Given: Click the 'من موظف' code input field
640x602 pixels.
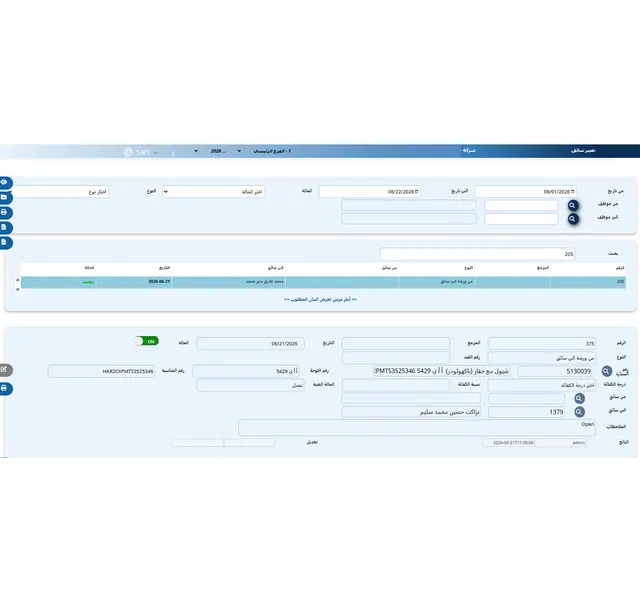Looking at the screenshot, I should tap(521, 205).
